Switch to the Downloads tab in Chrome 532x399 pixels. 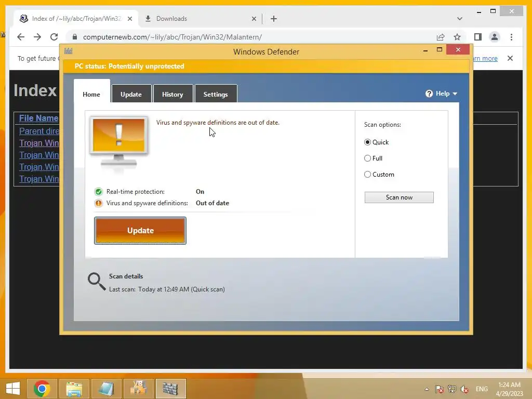(x=200, y=19)
